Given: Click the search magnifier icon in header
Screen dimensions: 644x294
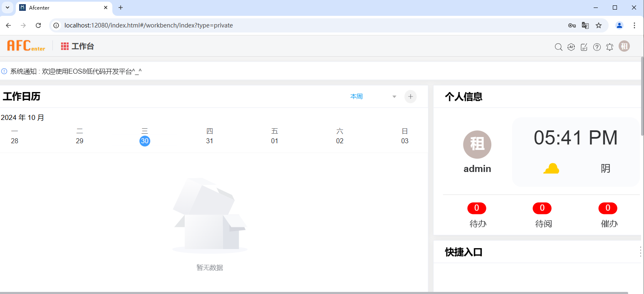Looking at the screenshot, I should (558, 47).
